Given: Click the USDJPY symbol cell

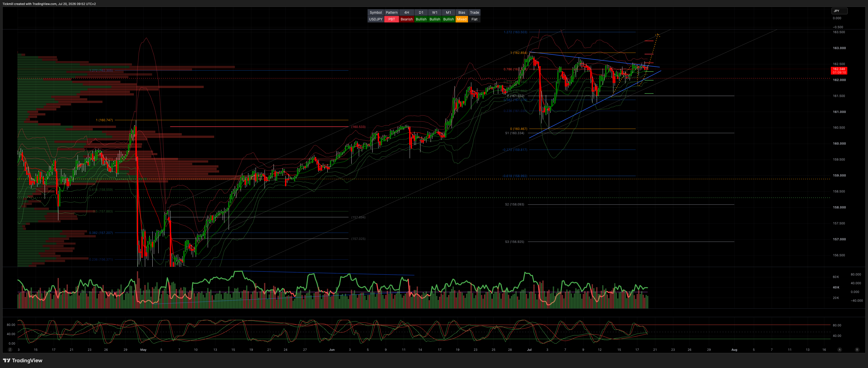Looking at the screenshot, I should [x=375, y=19].
